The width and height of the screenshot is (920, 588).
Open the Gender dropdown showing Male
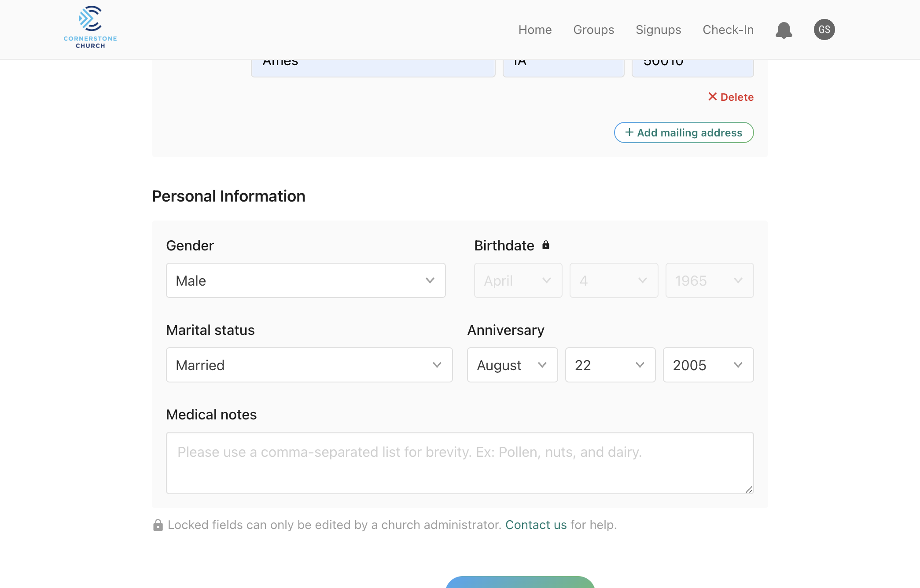[305, 280]
